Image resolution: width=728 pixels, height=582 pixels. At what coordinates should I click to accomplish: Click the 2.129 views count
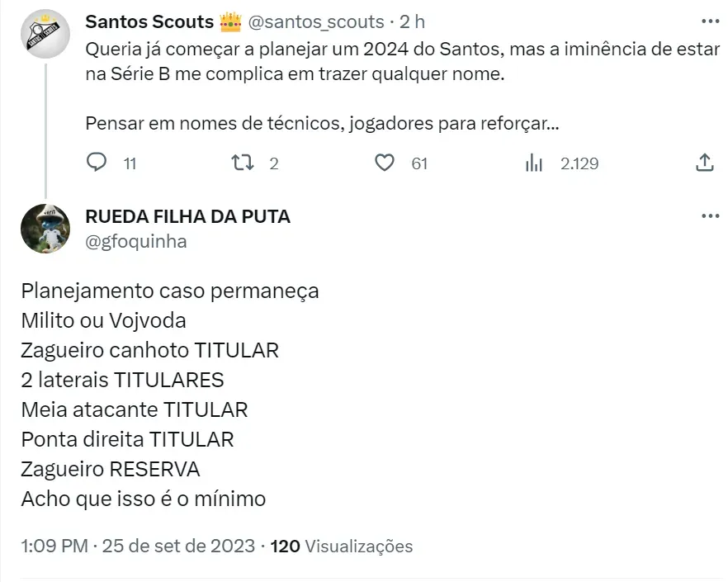(x=579, y=163)
